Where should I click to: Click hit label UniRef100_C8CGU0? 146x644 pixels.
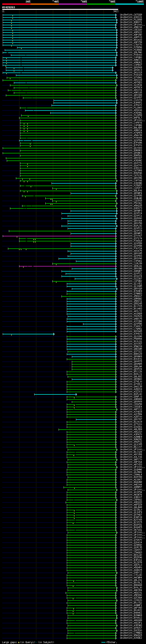pos(131,30)
